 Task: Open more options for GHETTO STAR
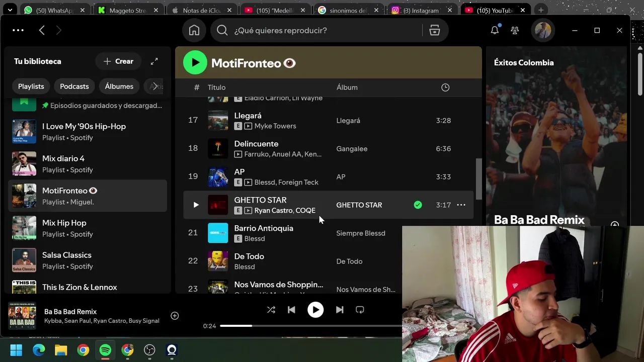click(461, 205)
